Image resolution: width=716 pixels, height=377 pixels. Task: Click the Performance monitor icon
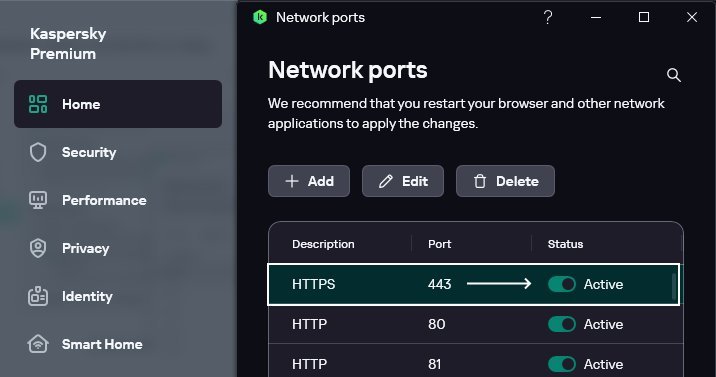tap(38, 200)
